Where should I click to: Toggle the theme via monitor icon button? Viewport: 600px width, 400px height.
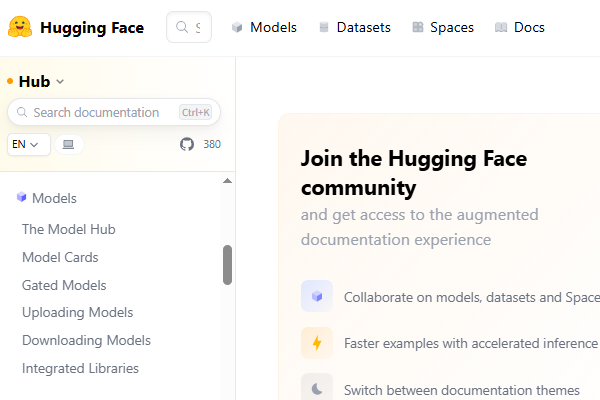pyautogui.click(x=69, y=144)
